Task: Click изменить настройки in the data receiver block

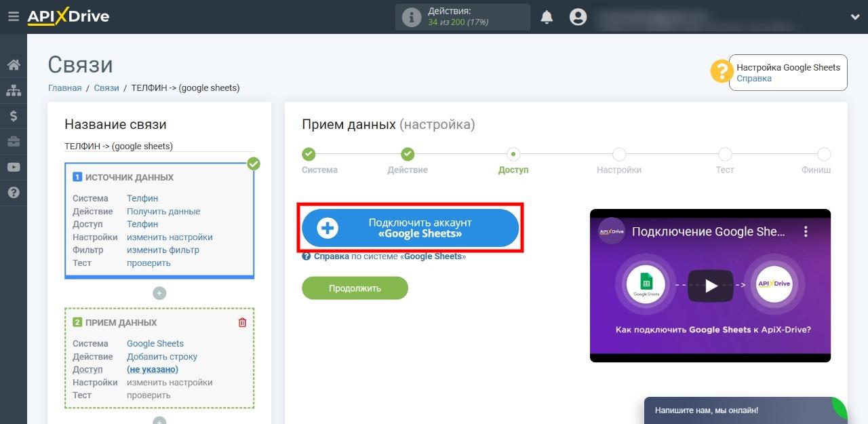Action: (x=170, y=382)
